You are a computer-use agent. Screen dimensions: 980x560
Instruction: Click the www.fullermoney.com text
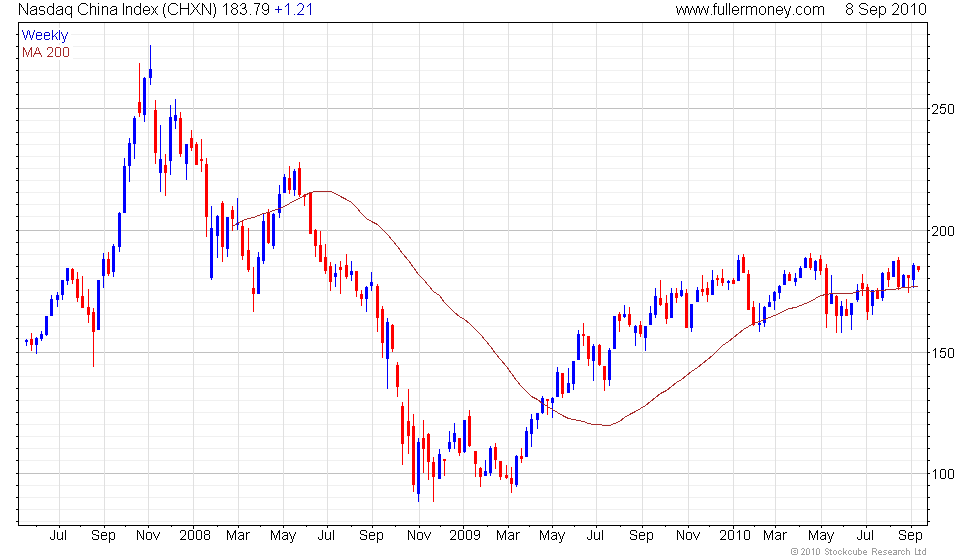[x=750, y=10]
